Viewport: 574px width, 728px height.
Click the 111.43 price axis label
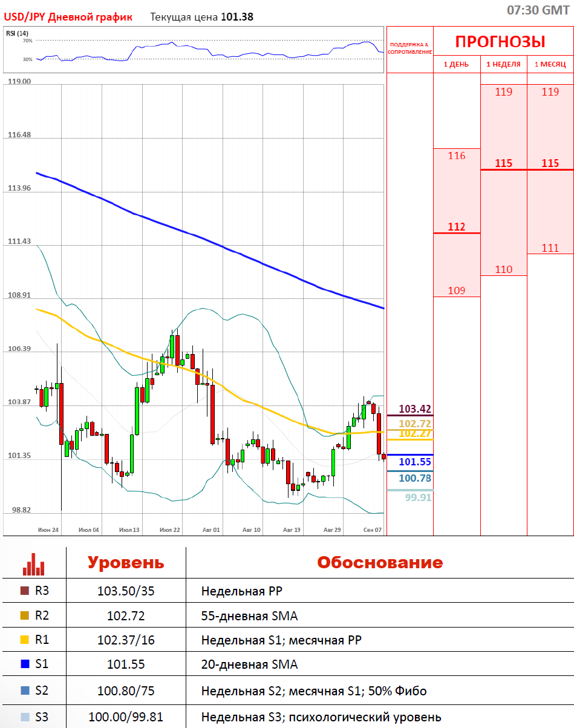19,241
